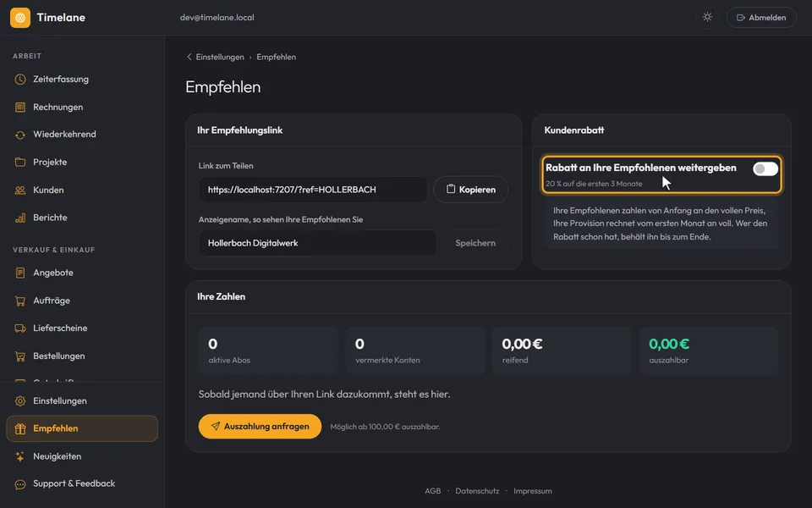Open Zeiterfassung in the sidebar
Viewport: 812px width, 508px height.
point(82,80)
